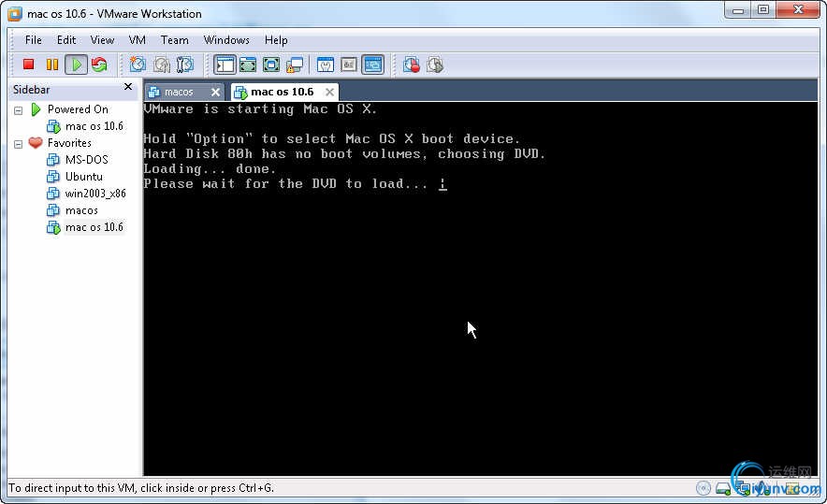Open the VM menu

click(138, 40)
